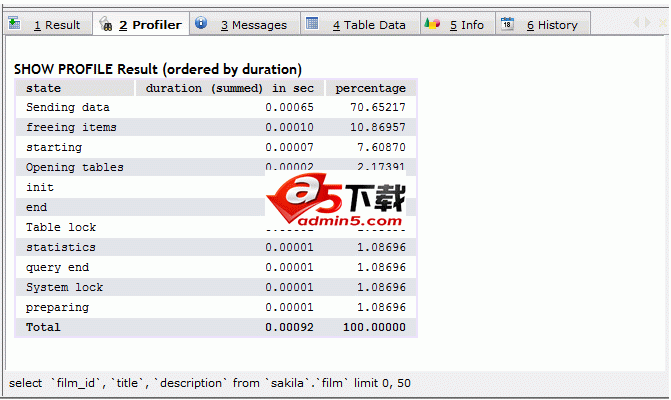This screenshot has height=400, width=671.
Task: Select the 'preparing' row label
Action: coord(57,308)
